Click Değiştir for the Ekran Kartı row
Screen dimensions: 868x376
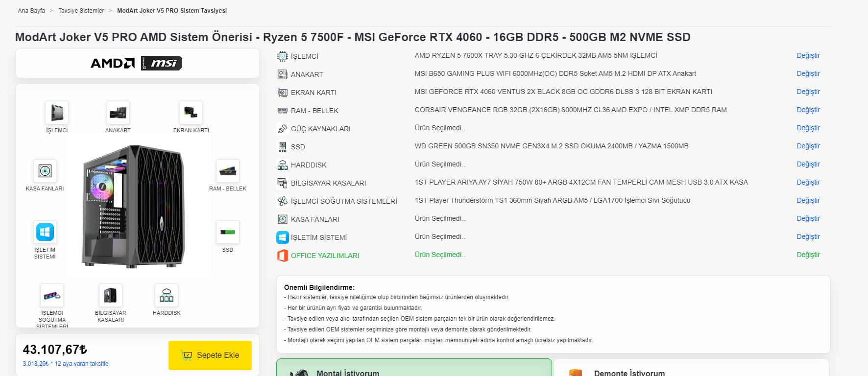click(x=808, y=92)
